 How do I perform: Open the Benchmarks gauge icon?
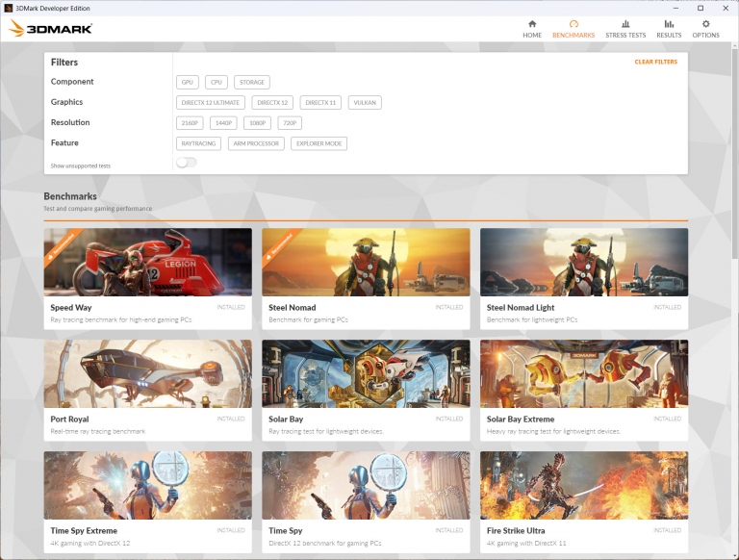click(x=573, y=24)
